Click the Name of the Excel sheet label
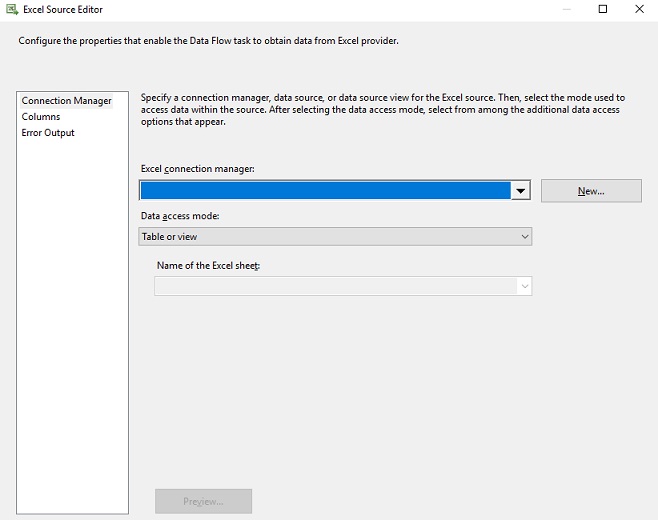Screen dimensions: 658x520 [x=208, y=265]
